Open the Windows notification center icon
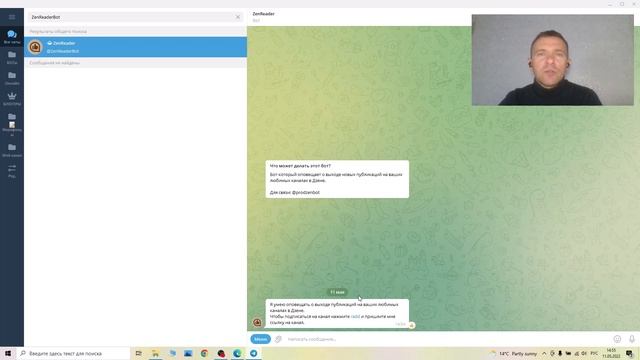This screenshot has width=640, height=360. pyautogui.click(x=629, y=353)
